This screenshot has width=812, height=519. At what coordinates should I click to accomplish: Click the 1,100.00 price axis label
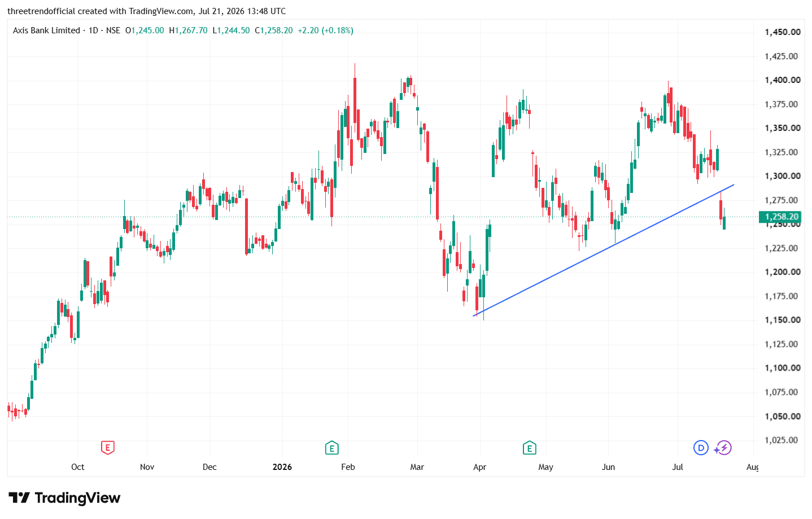782,368
